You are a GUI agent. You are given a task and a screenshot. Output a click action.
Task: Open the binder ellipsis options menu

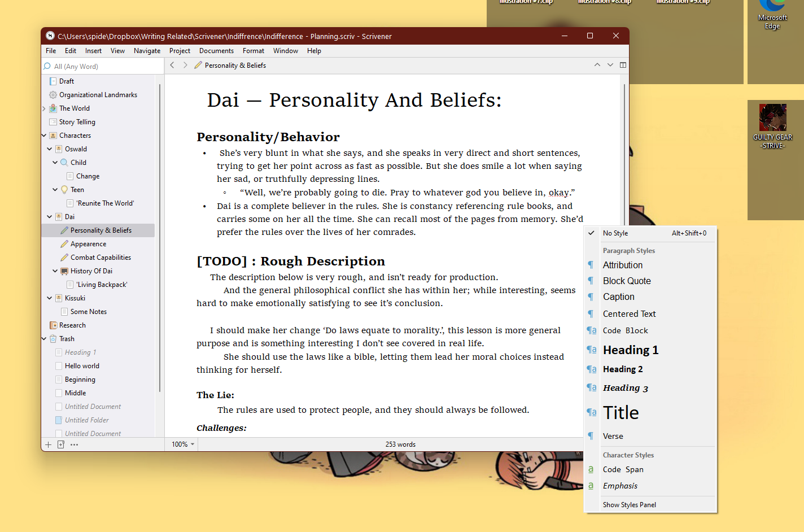tap(74, 444)
